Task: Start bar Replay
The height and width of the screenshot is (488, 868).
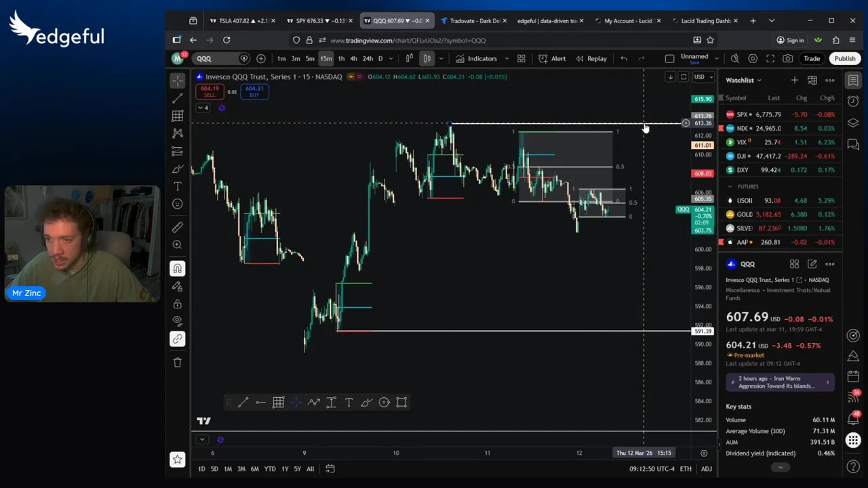Action: pyautogui.click(x=591, y=59)
